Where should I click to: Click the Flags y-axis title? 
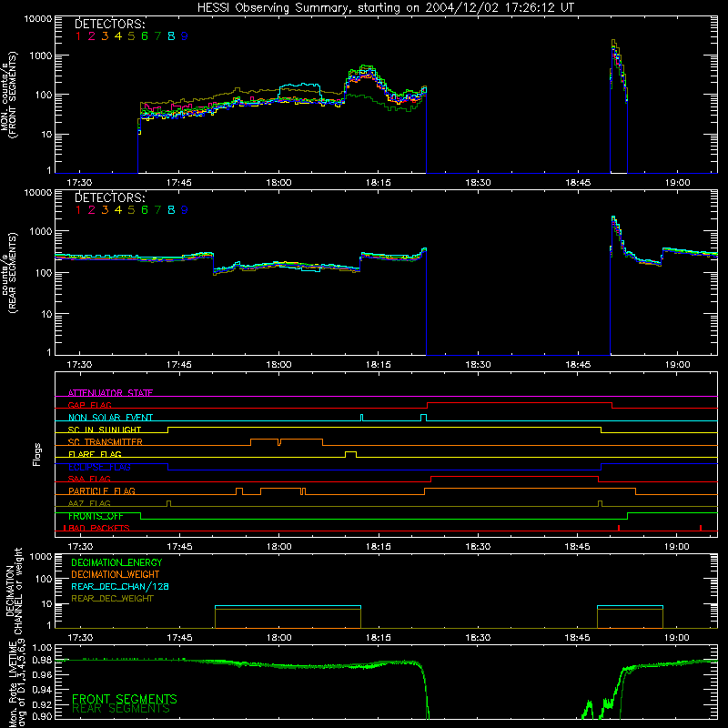tap(37, 454)
